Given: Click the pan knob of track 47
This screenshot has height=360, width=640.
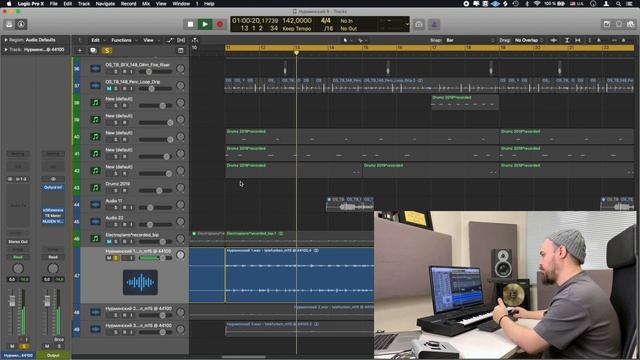Looking at the screenshot, I should pos(180,255).
